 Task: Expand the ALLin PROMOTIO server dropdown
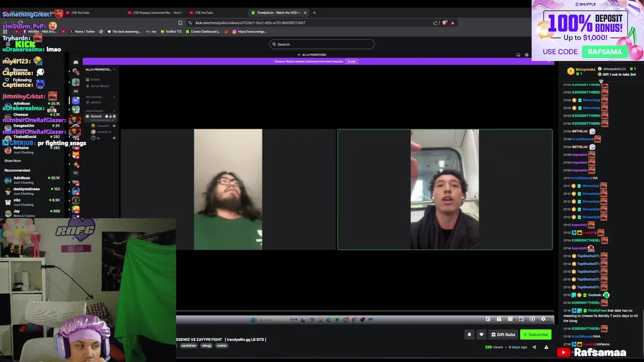[x=100, y=69]
